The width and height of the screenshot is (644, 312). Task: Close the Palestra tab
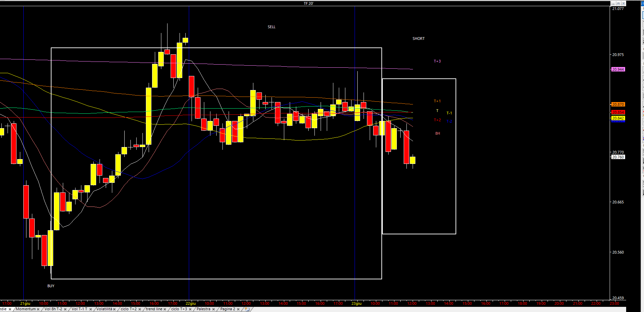click(214, 310)
